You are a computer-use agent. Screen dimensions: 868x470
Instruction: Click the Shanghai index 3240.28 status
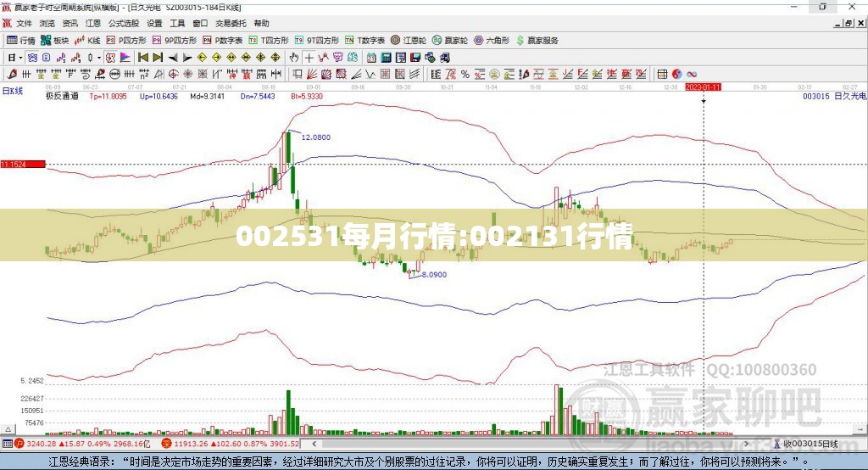(x=82, y=444)
